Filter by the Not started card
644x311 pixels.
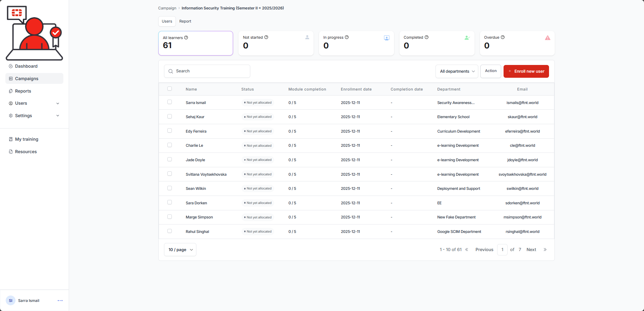pos(276,43)
